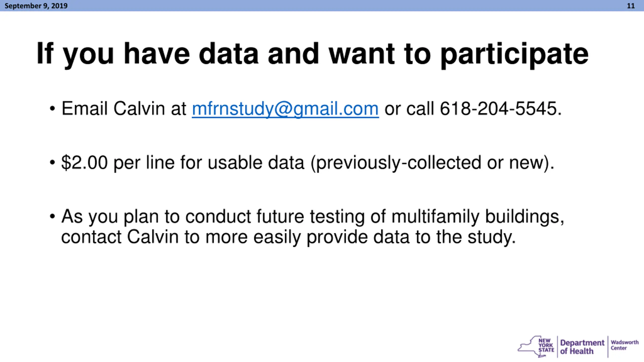Click the first bullet point marker
Image resolution: width=644 pixels, height=362 pixels.
point(52,109)
